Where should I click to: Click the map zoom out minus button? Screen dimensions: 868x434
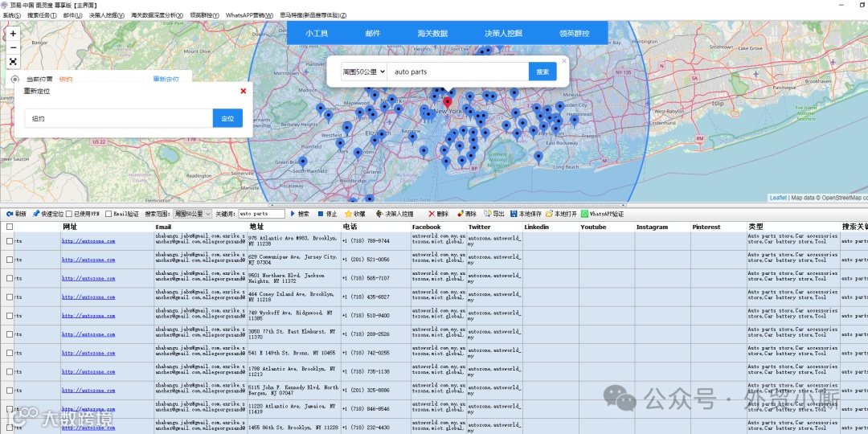pyautogui.click(x=13, y=47)
